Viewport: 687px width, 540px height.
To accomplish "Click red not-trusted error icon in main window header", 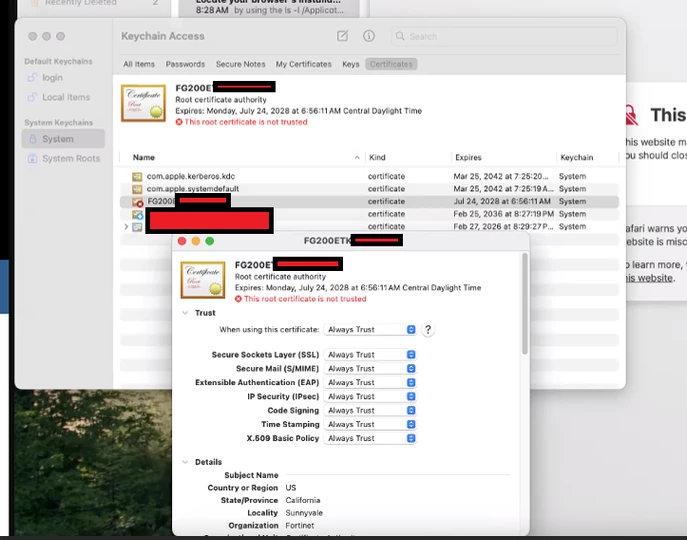I will (x=179, y=122).
